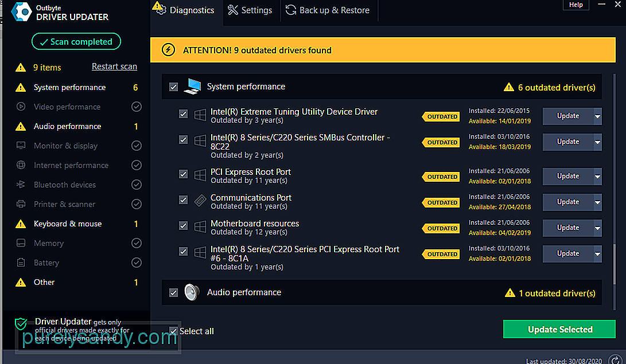
Task: Open Update dropdown arrow for Extreme Tuning Utility
Action: pos(598,116)
